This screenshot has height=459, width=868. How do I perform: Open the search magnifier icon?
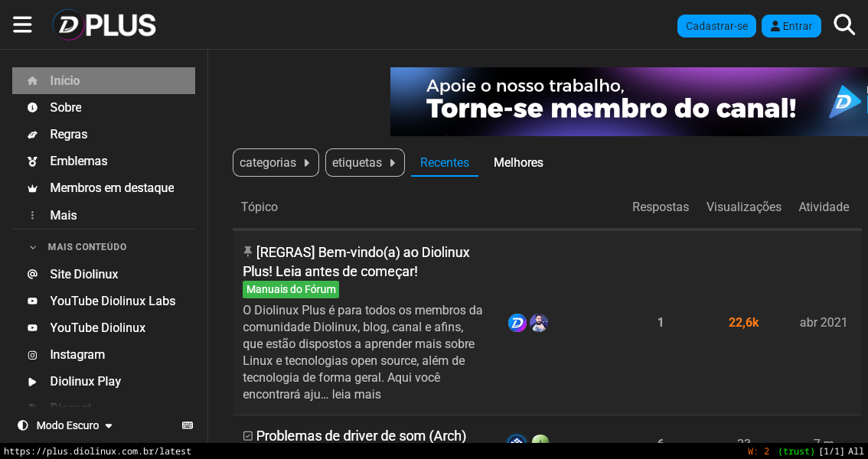(x=844, y=24)
